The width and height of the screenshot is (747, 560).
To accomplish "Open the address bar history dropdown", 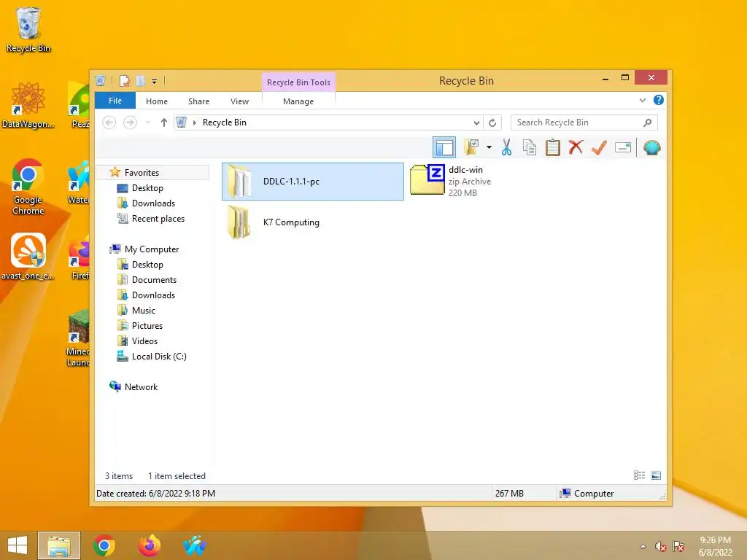I will coord(476,122).
